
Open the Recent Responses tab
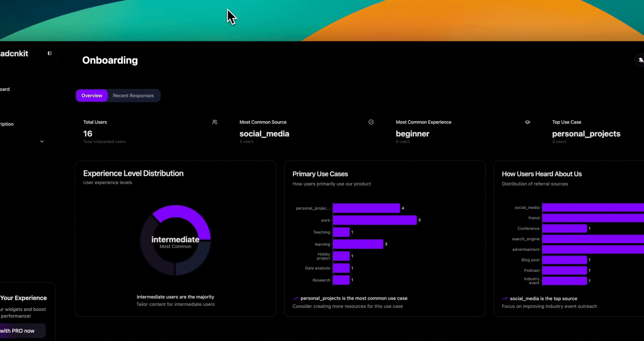pos(133,96)
